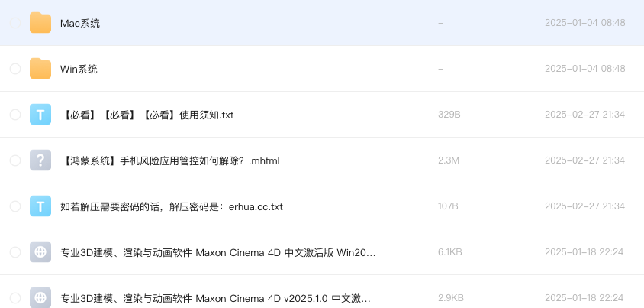644x308 pixels.
Task: Click the 107B size value
Action: coord(448,206)
